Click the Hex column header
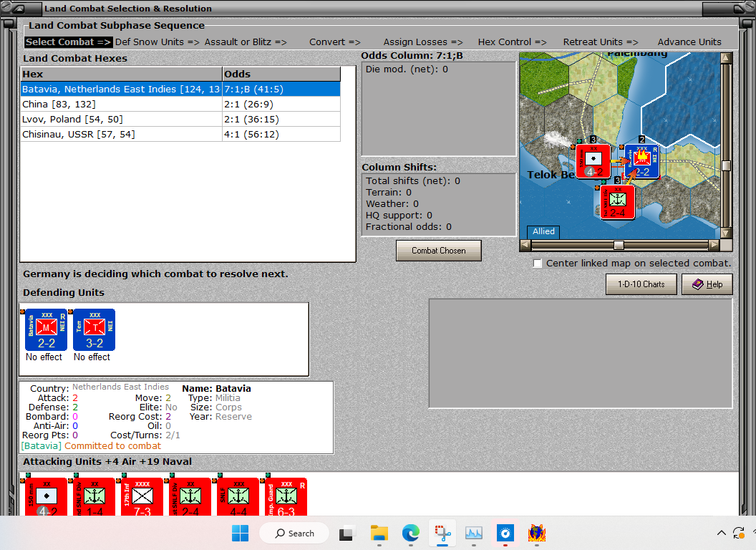Image resolution: width=756 pixels, height=550 pixels. 121,74
